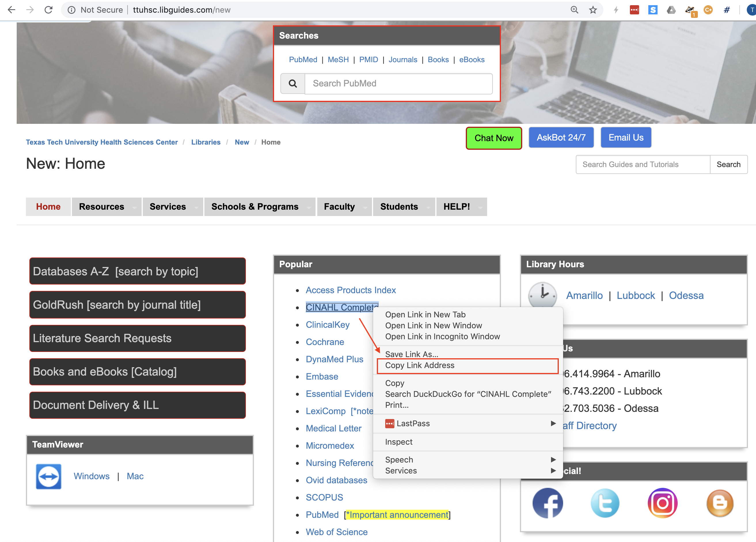Image resolution: width=756 pixels, height=542 pixels.
Task: Click the browser address bar URL
Action: [182, 10]
